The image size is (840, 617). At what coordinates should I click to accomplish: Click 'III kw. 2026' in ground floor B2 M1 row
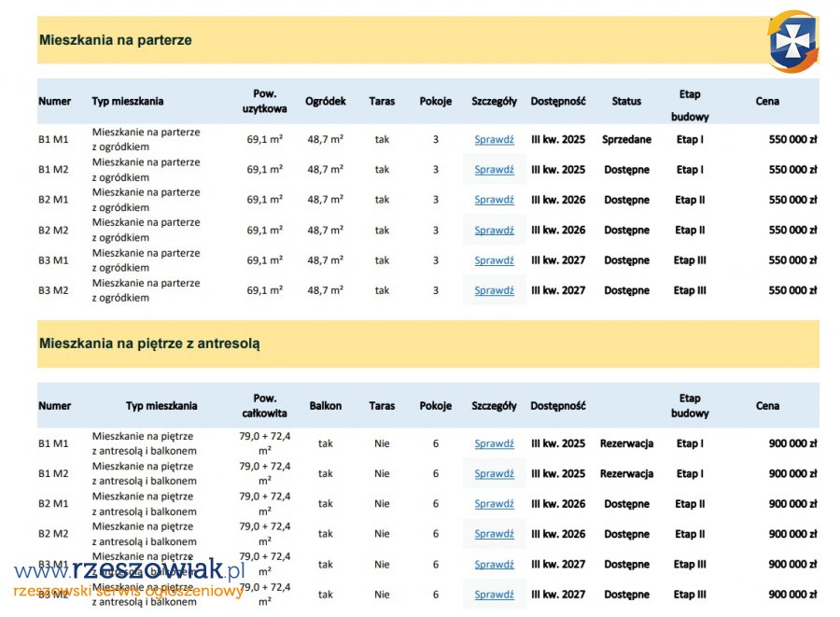558,200
